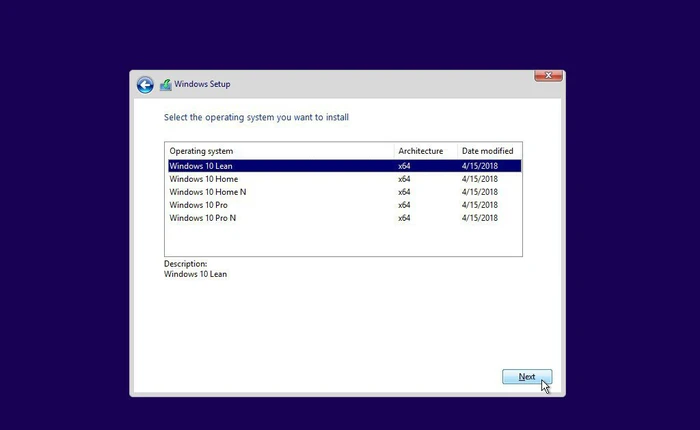Screen dimensions: 700x430
Task: Click the date in the Windows 10 Lean row
Action: (479, 166)
